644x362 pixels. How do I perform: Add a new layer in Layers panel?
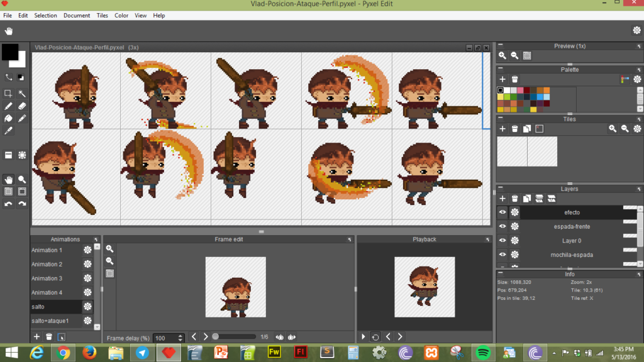[502, 199]
